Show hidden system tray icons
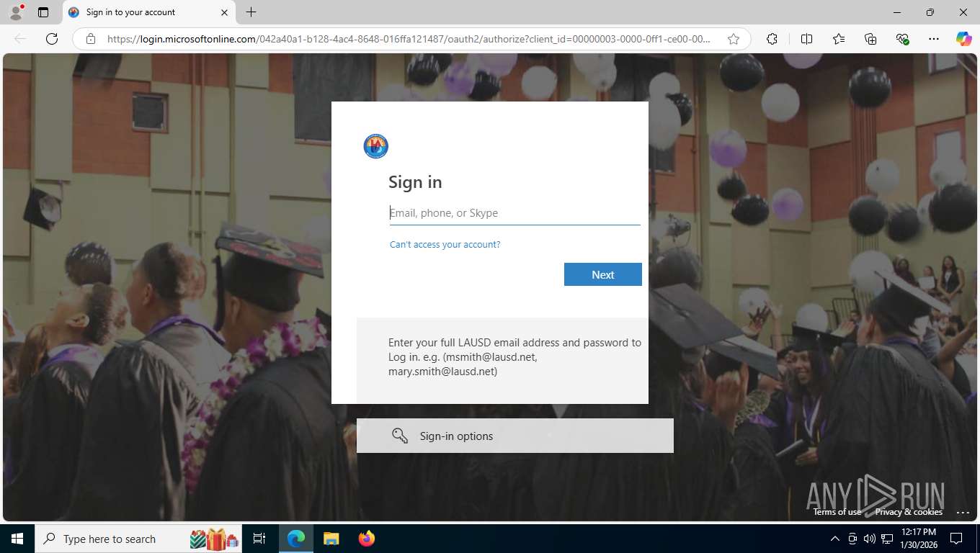Screen dimensions: 980x553 (834, 539)
